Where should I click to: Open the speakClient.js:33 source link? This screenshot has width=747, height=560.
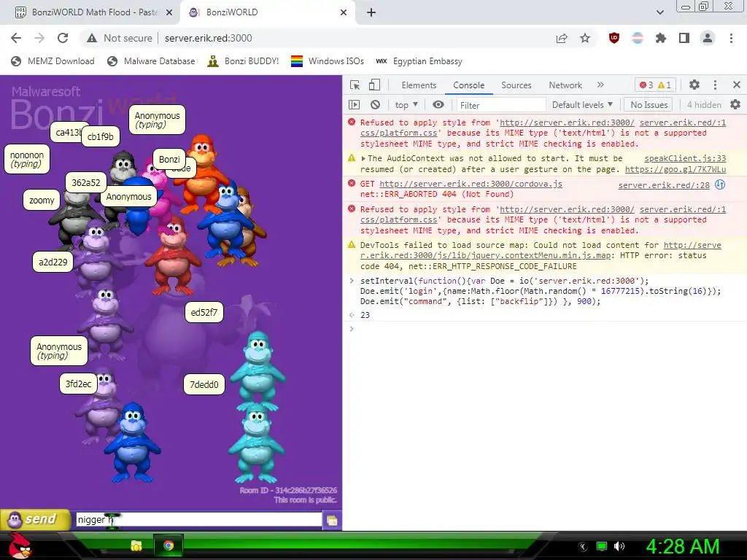[x=685, y=158]
